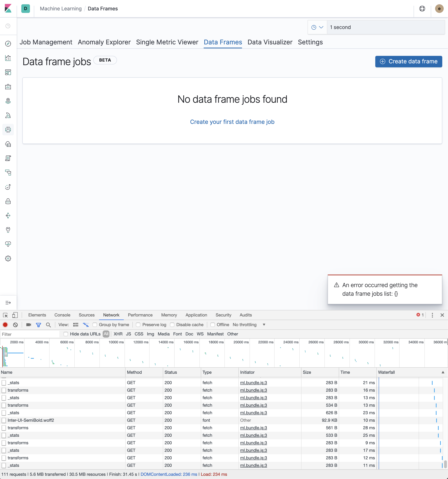The width and height of the screenshot is (448, 479).
Task: Click Create your first data frame job link
Action: point(232,122)
